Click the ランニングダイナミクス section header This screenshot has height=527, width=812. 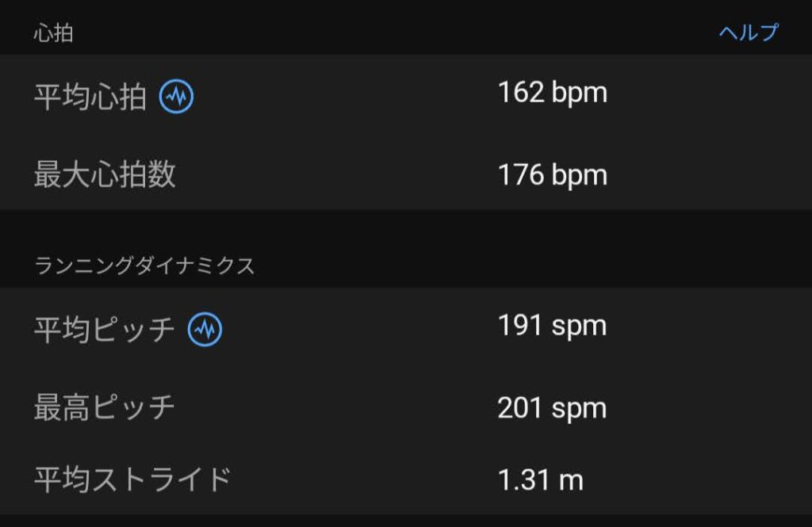[144, 266]
